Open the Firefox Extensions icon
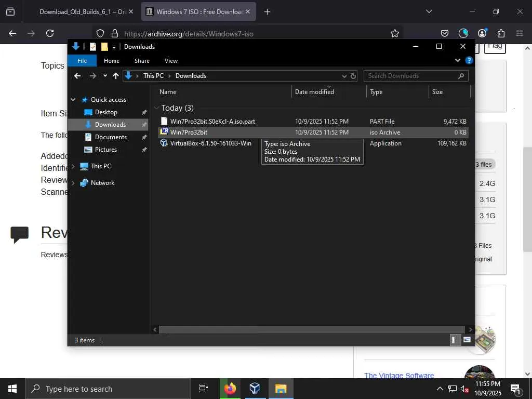Viewport: 532px width, 399px height. (501, 33)
